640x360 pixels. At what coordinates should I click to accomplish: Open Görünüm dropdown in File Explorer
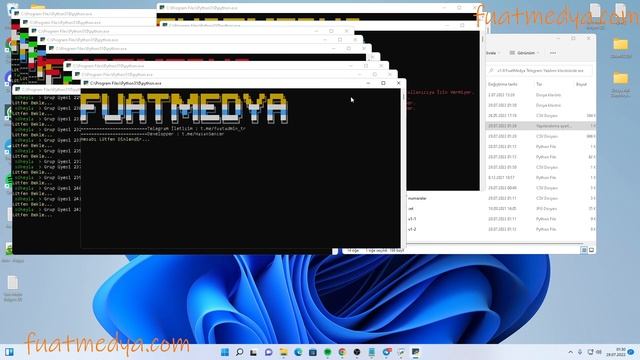click(x=524, y=53)
